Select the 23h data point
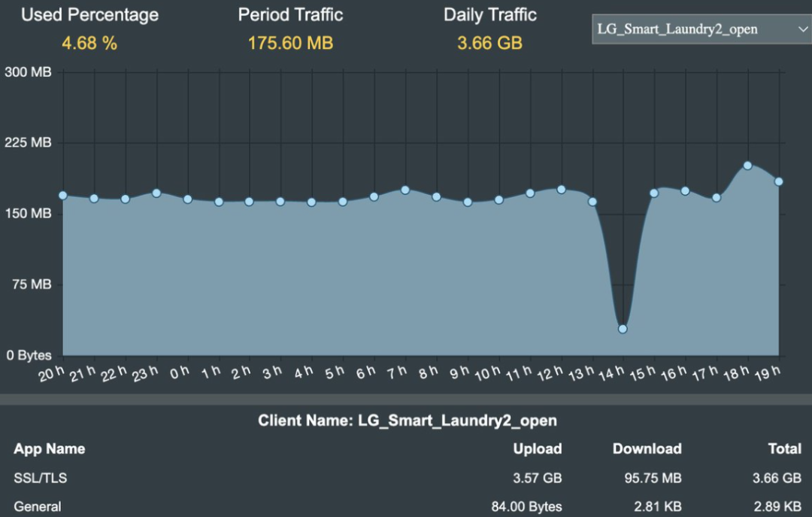812x517 pixels. (156, 193)
